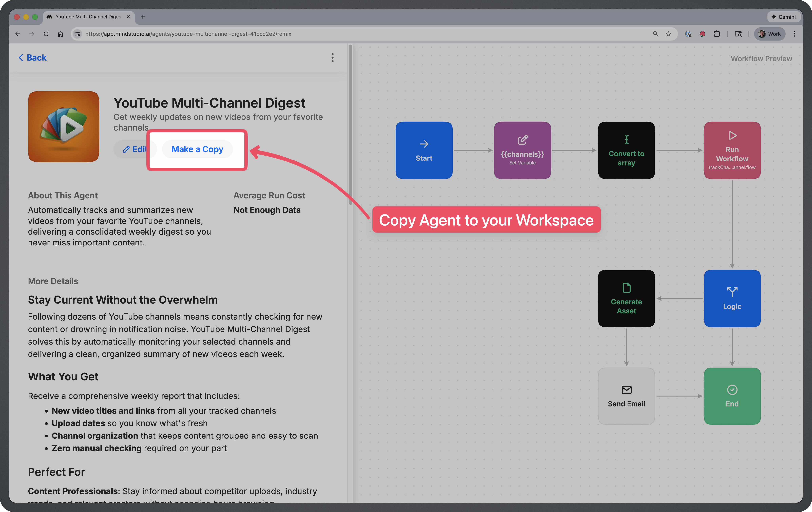Select the Send Email workflow node
The image size is (812, 512).
click(x=626, y=396)
